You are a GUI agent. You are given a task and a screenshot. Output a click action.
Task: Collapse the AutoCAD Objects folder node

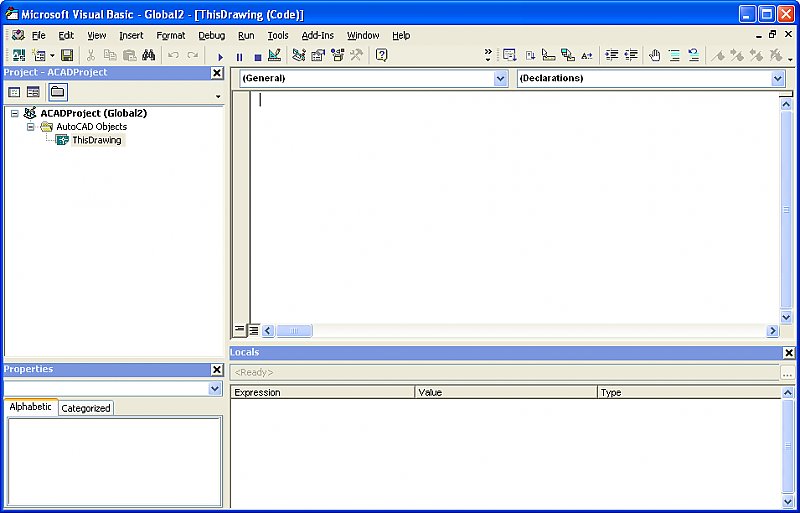coord(31,127)
